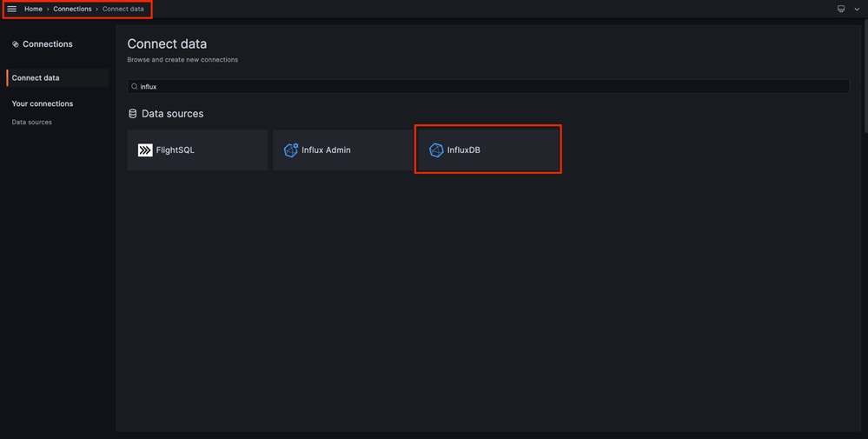Click the Data sources section heading

pos(173,114)
